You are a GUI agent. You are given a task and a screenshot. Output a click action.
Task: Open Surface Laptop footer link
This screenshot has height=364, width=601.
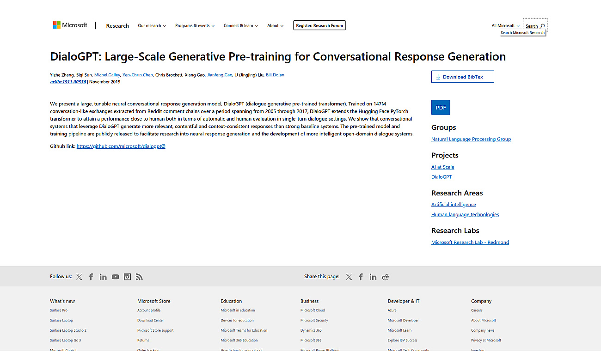coord(61,320)
